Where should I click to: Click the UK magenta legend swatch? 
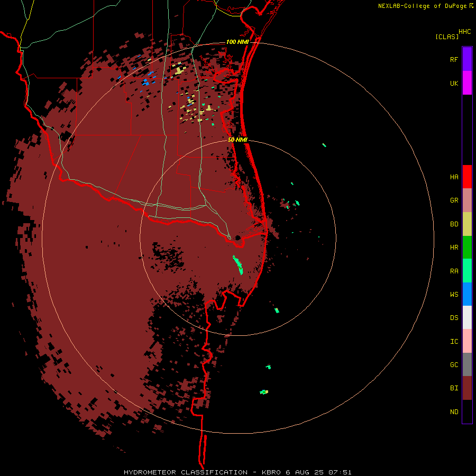pyautogui.click(x=467, y=83)
